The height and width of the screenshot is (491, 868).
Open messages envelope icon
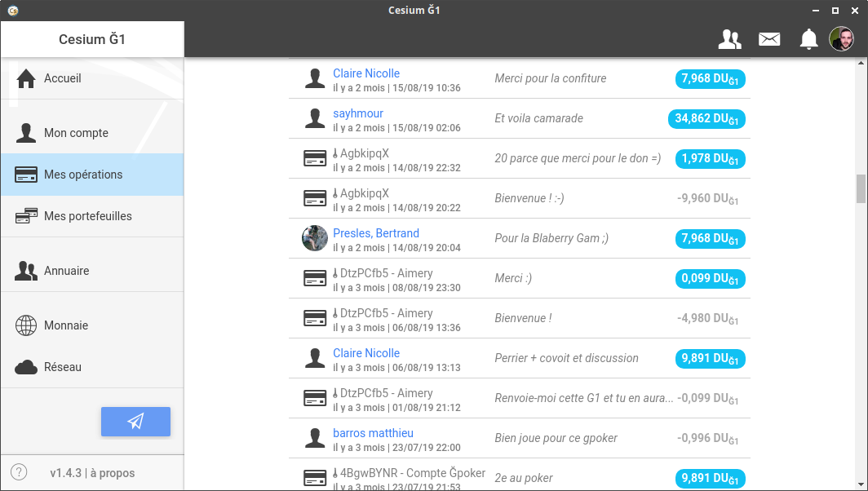click(769, 39)
